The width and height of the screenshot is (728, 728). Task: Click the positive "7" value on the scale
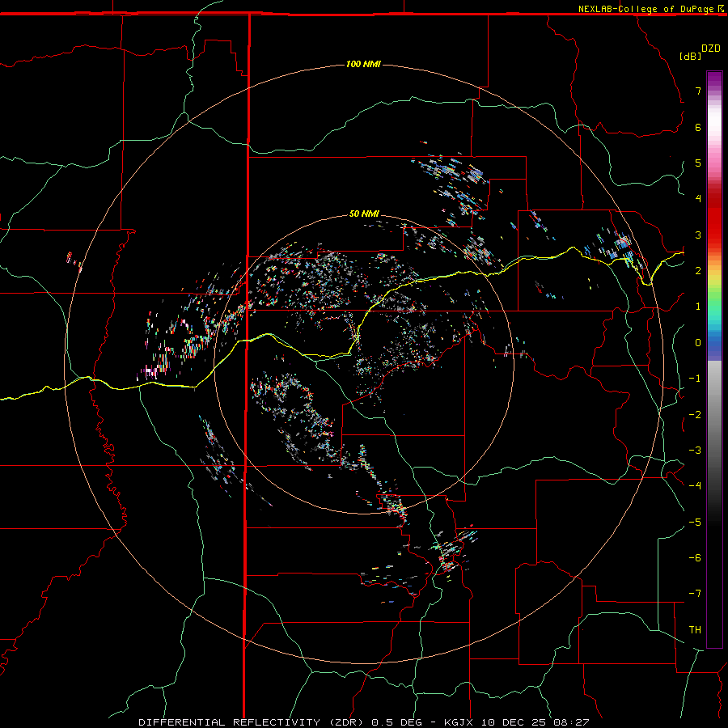point(698,91)
